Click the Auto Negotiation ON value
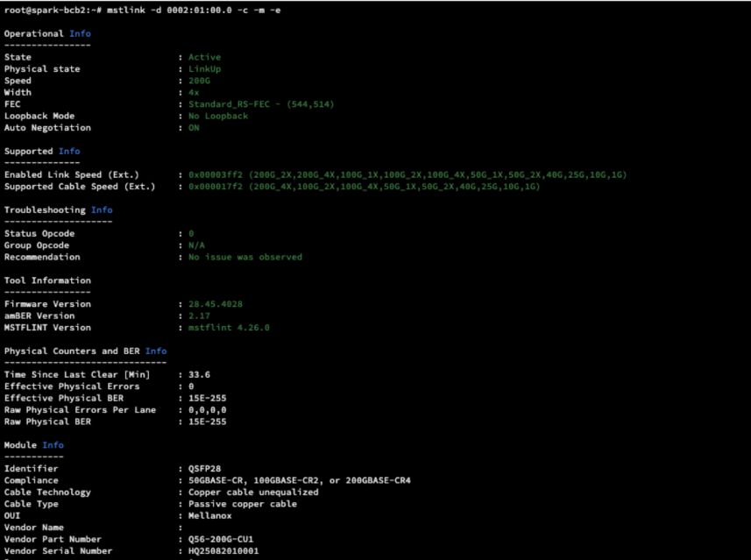The height and width of the screenshot is (560, 751). (194, 127)
